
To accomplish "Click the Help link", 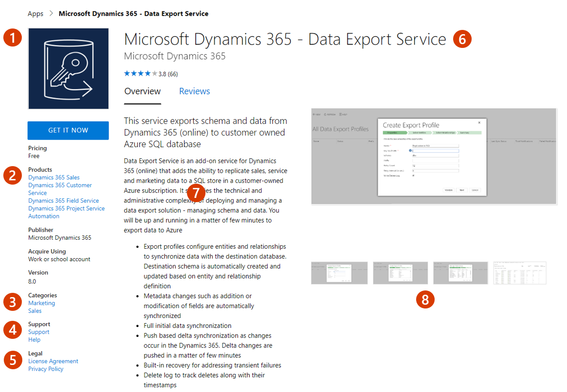I will pos(34,340).
